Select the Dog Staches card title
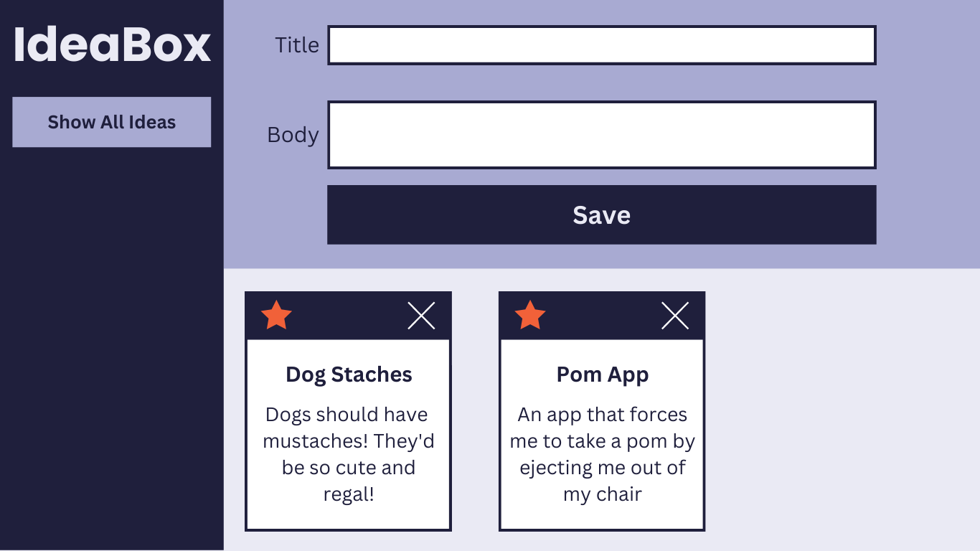The height and width of the screenshot is (551, 980). tap(349, 375)
